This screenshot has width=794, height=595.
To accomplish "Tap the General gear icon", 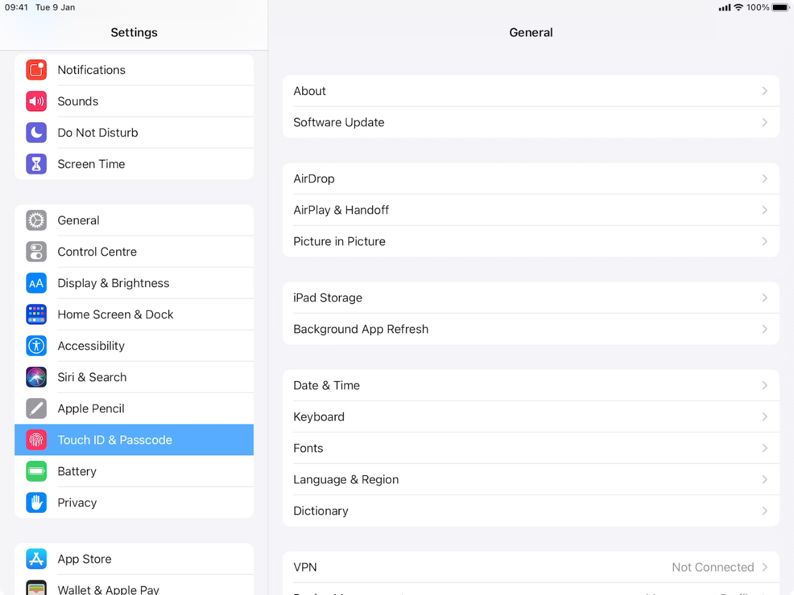I will [x=36, y=220].
